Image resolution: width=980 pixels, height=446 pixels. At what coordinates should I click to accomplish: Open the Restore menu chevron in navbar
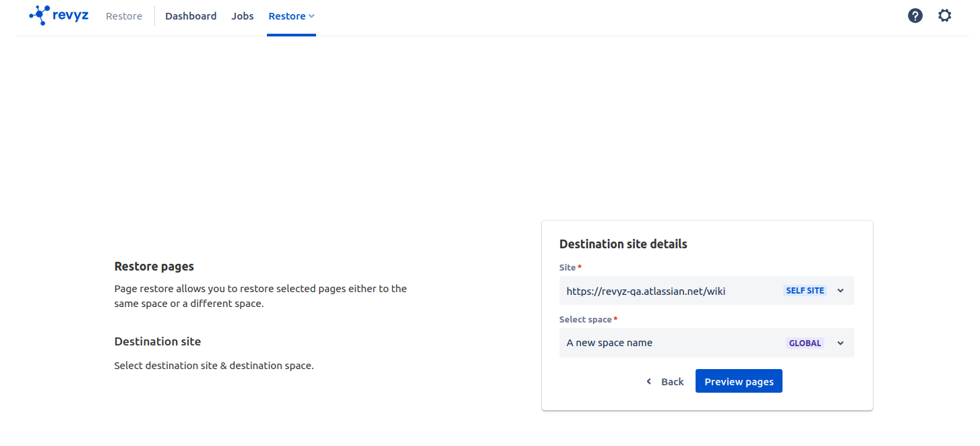coord(311,16)
